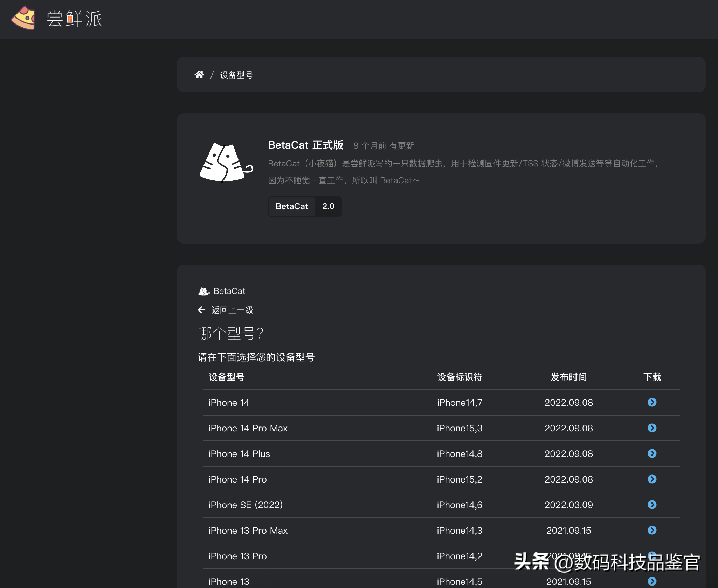Expand downloads for iPhone 13 row
718x588 pixels.
[652, 581]
